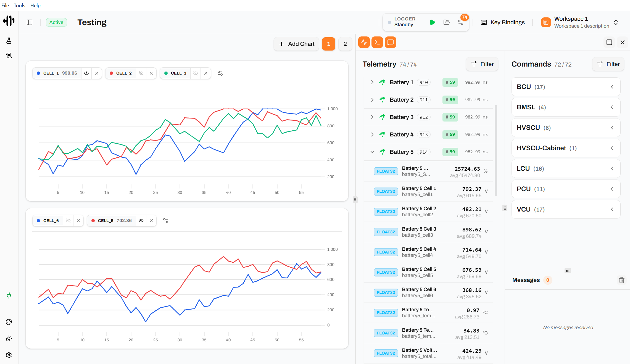The image size is (630, 364).
Task: Click the Add Chart button
Action: (296, 44)
